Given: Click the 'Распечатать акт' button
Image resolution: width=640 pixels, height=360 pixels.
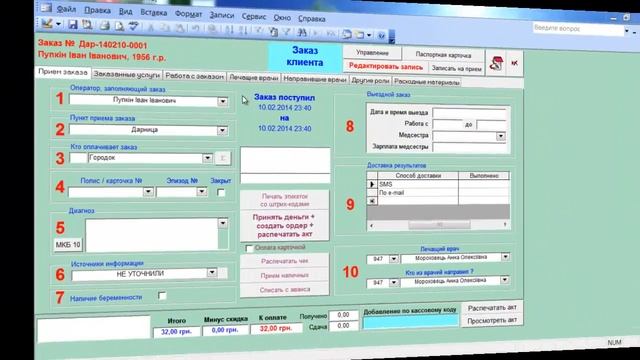Looking at the screenshot, I should [492, 308].
